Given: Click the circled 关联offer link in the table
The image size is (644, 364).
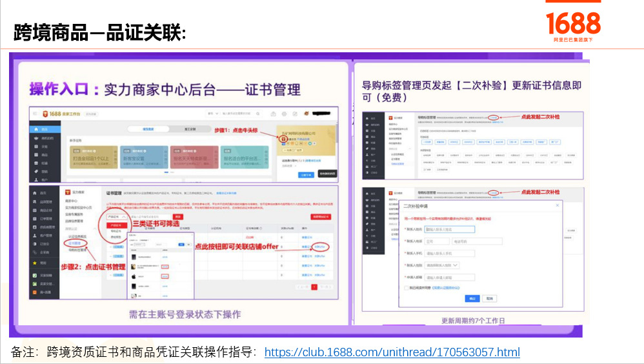Looking at the screenshot, I should point(320,247).
